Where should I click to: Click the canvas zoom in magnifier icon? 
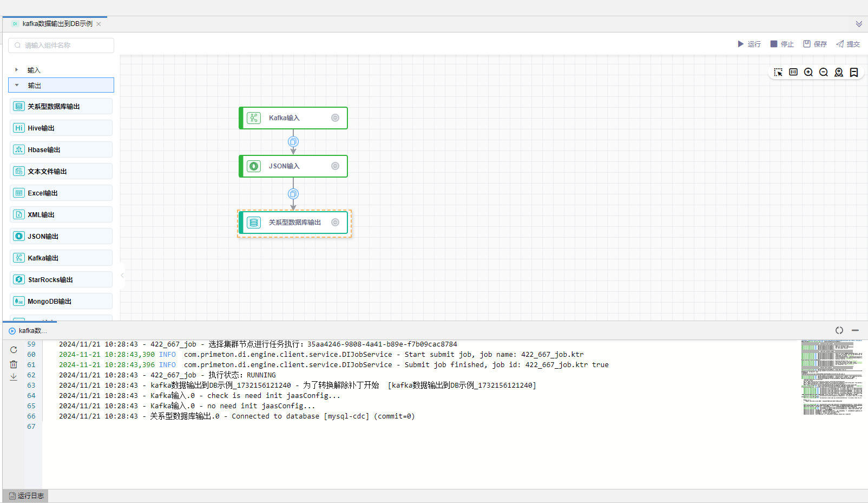pos(808,73)
